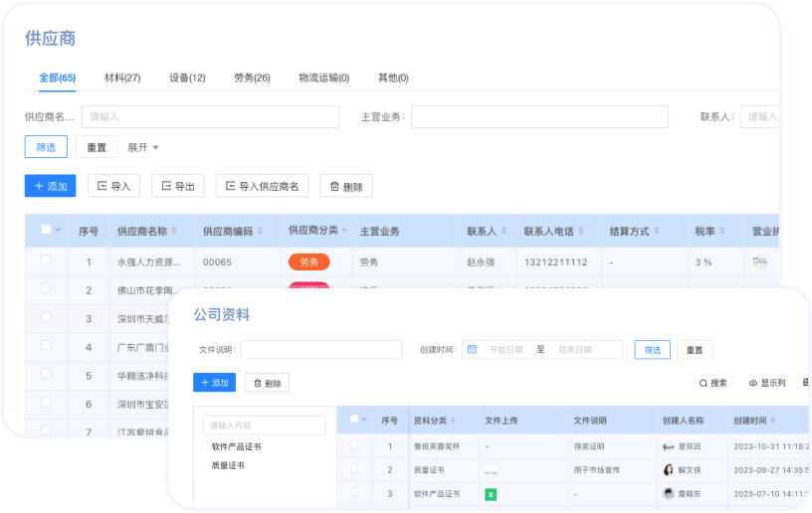Check the checkbox for 质量证书 row 2
Image resolution: width=812 pixels, height=513 pixels.
click(x=354, y=469)
